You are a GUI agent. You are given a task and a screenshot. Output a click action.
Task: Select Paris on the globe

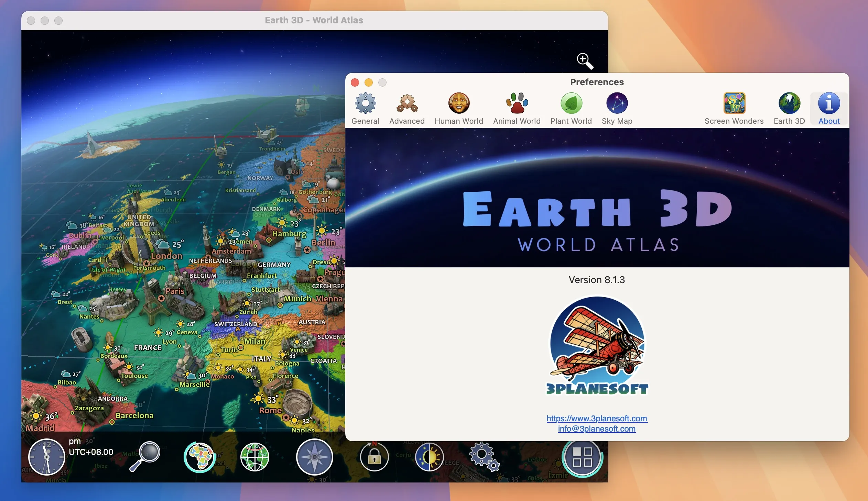(175, 291)
